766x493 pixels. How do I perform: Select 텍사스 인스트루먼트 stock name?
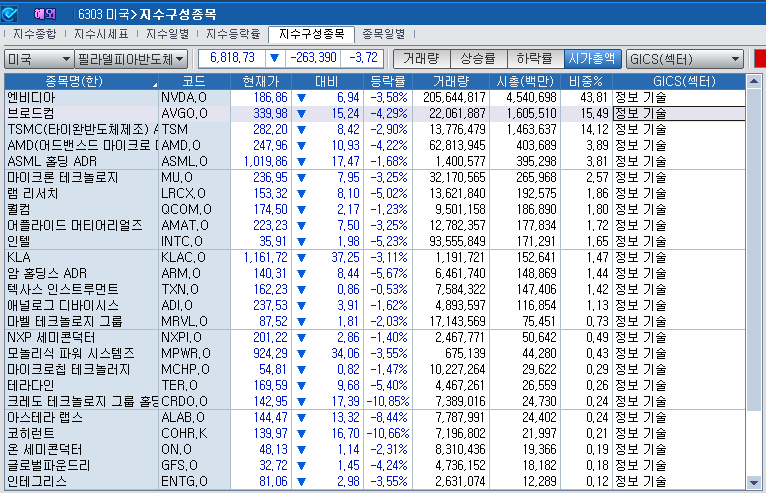click(x=63, y=290)
